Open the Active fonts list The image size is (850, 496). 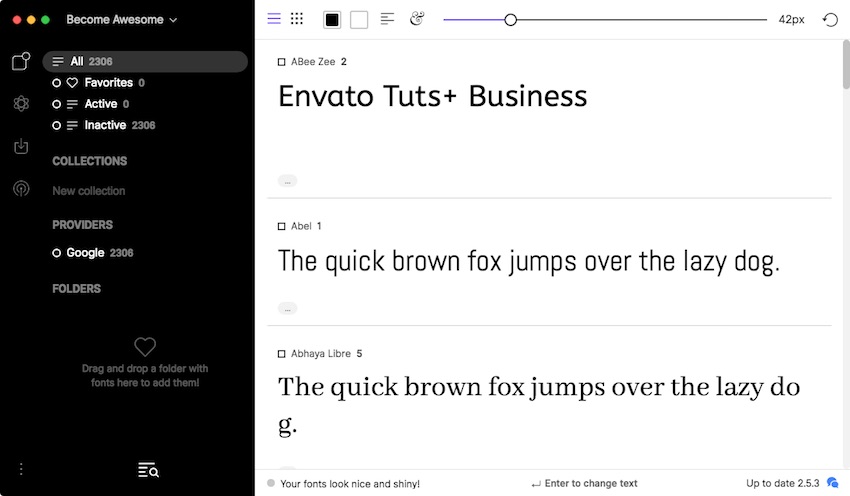pos(101,104)
